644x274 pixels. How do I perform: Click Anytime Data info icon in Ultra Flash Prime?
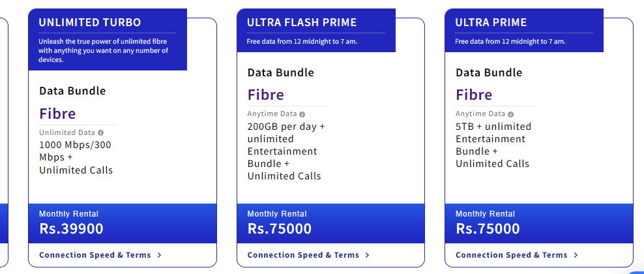pos(302,115)
